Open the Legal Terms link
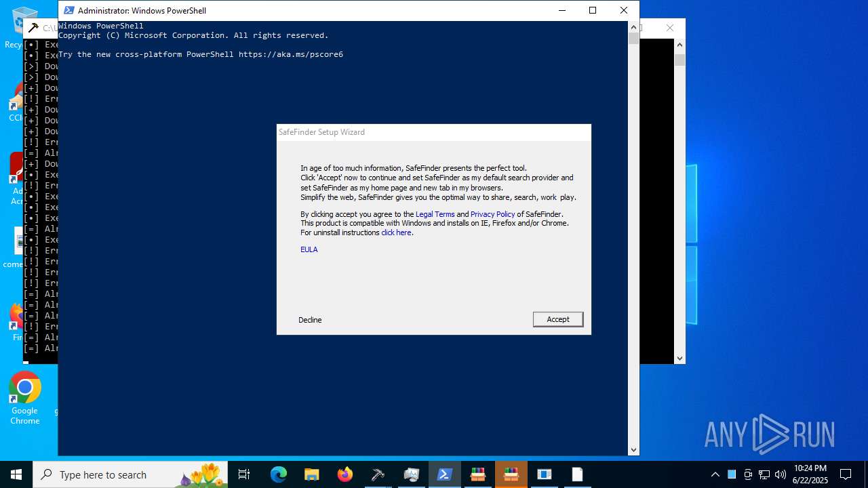Image resolution: width=868 pixels, height=488 pixels. (435, 214)
